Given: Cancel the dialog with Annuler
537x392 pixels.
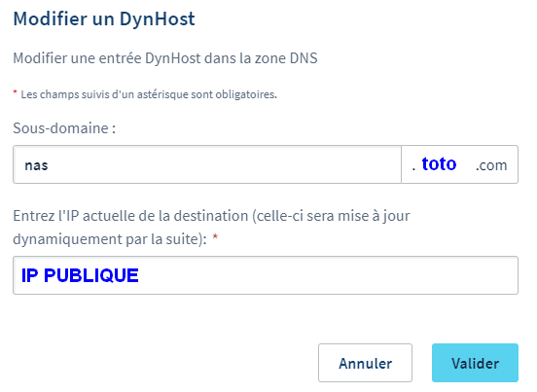Looking at the screenshot, I should [365, 363].
